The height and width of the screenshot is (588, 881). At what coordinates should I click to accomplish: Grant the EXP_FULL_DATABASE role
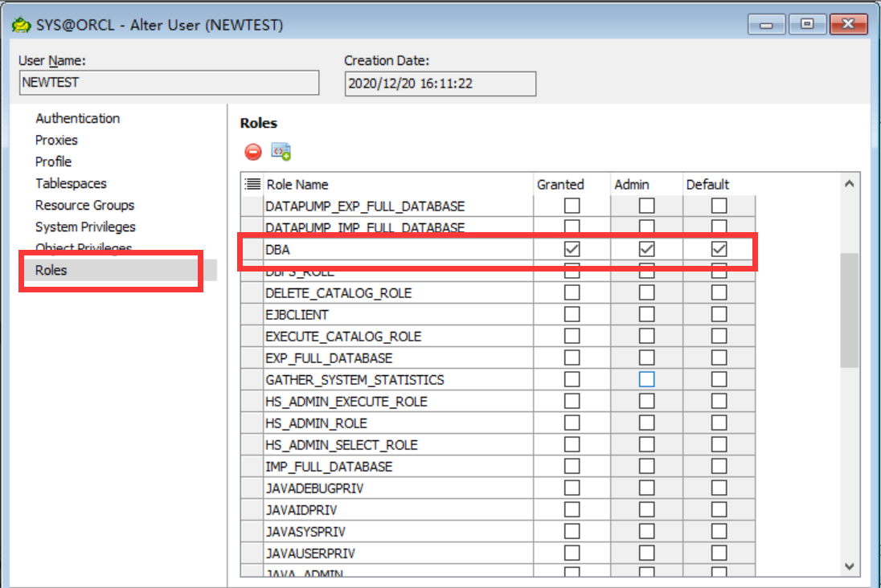tap(572, 357)
